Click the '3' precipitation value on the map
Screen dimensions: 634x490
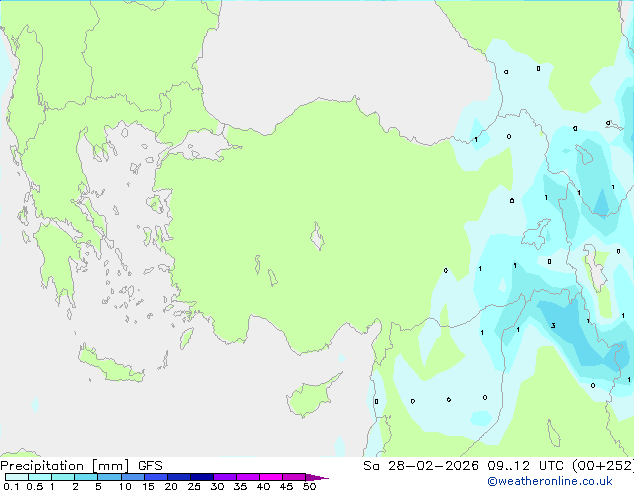coord(553,325)
